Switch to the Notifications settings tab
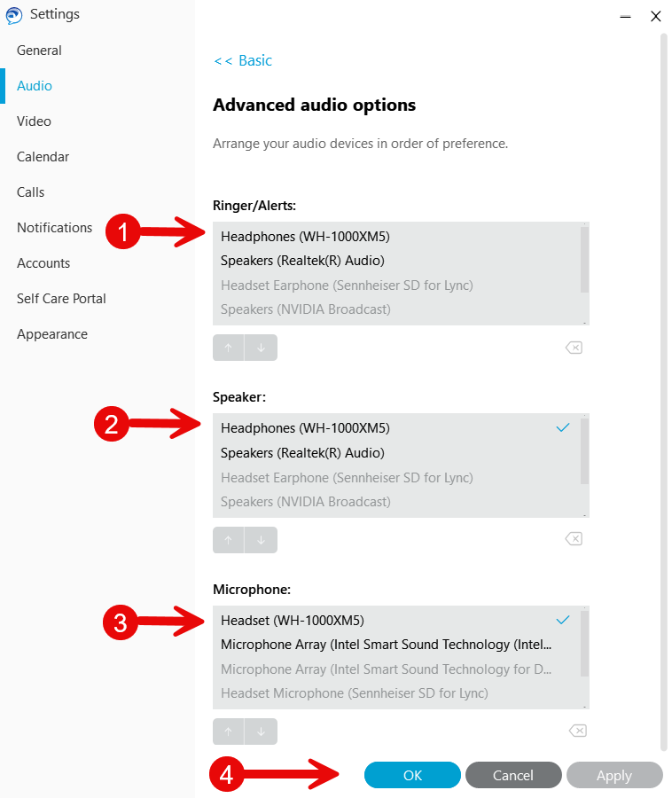 click(54, 228)
